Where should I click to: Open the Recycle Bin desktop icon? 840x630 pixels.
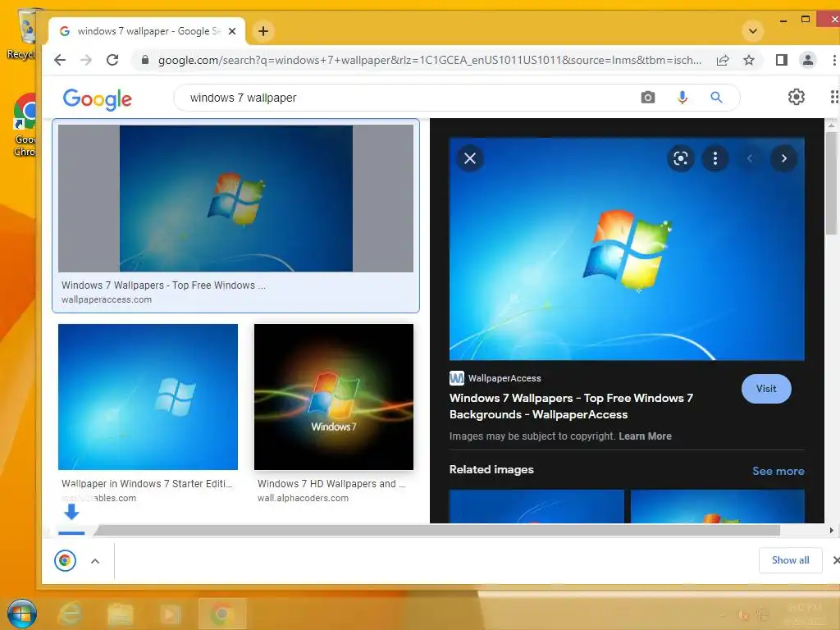point(24,33)
